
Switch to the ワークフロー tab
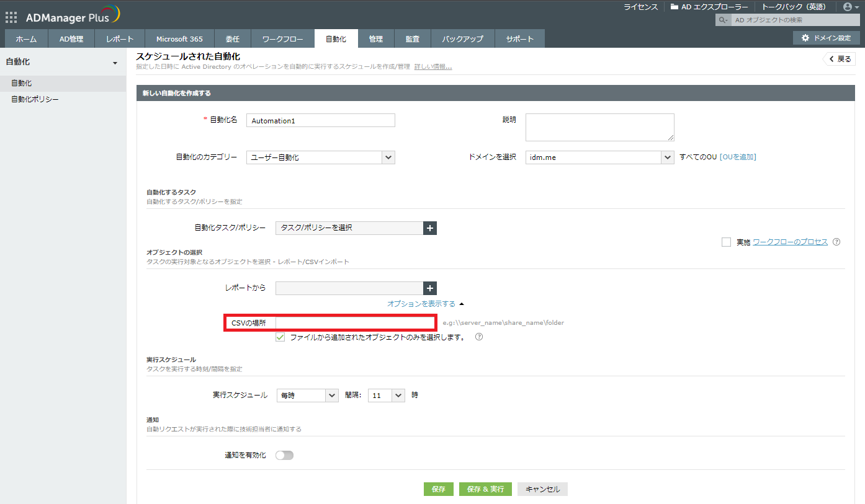[283, 38]
